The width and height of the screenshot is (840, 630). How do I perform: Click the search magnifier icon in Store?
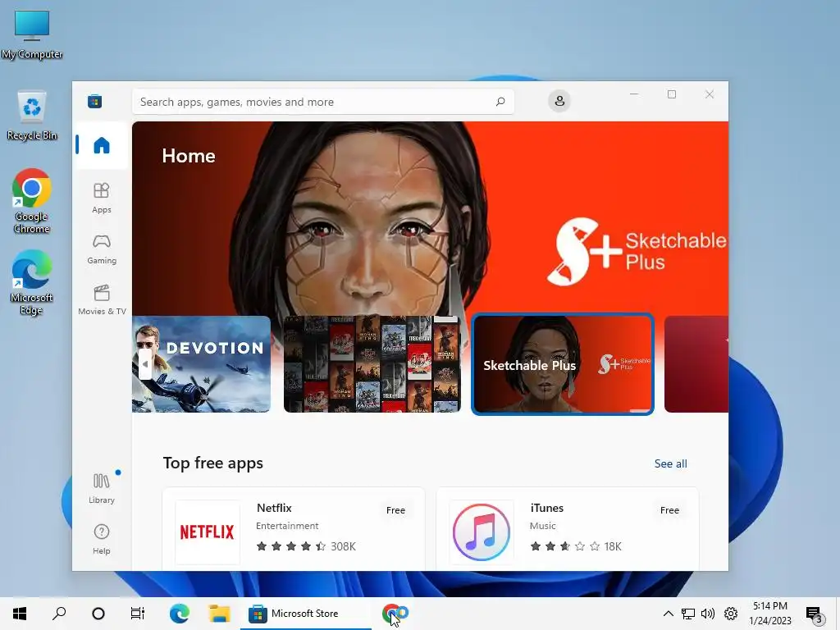[x=500, y=101]
